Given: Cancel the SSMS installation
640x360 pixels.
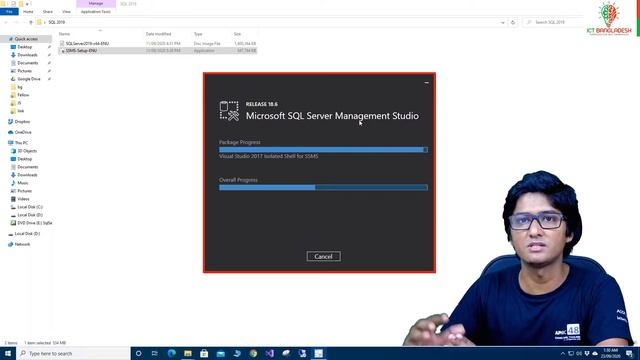Looking at the screenshot, I should click(323, 256).
